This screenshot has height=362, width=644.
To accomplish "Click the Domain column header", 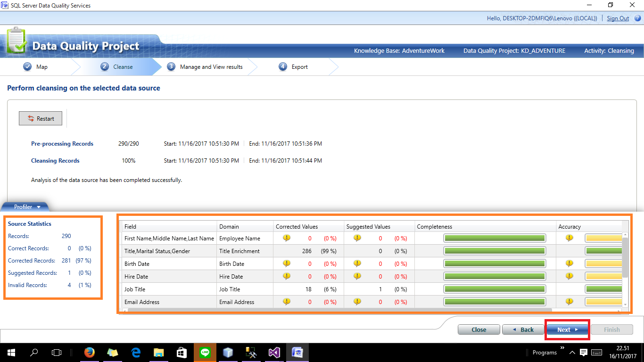I will coord(245,227).
